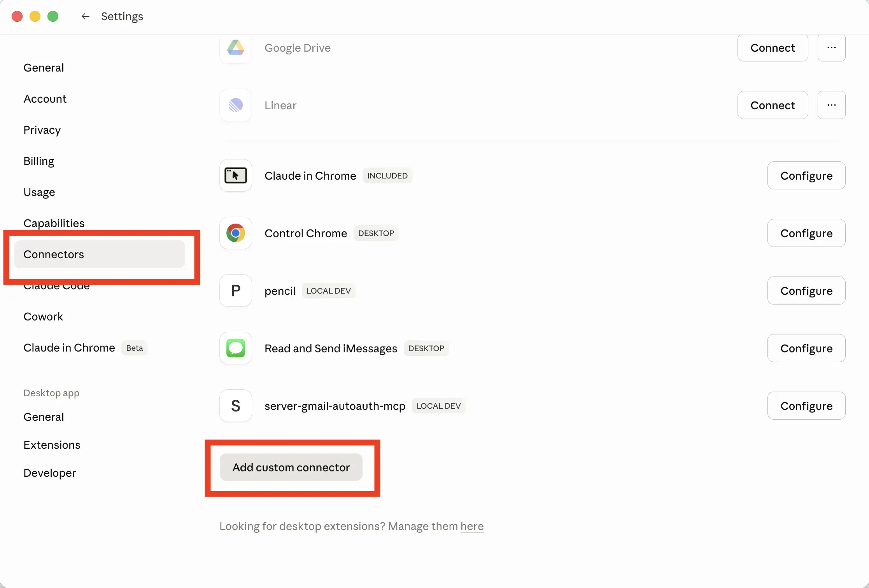Click the pencil connector P icon

pos(235,290)
